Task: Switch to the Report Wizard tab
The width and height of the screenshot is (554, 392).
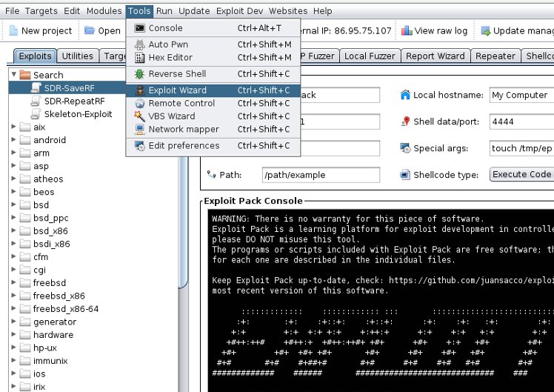Action: (x=435, y=56)
